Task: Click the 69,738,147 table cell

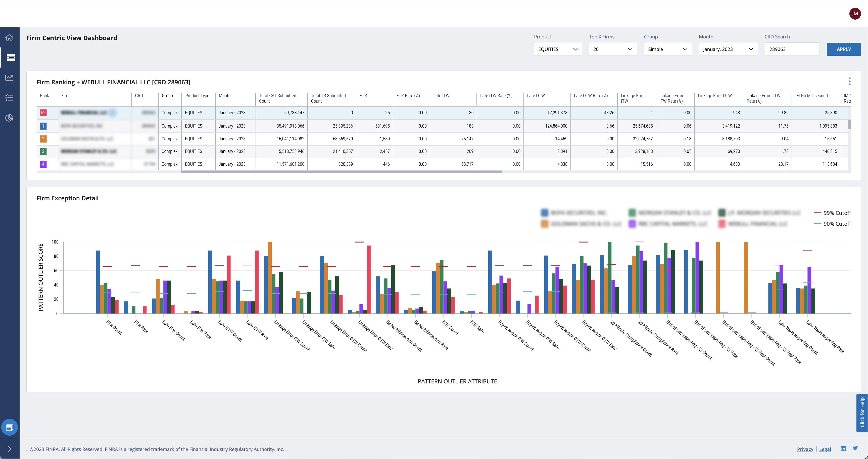Action: [x=281, y=113]
